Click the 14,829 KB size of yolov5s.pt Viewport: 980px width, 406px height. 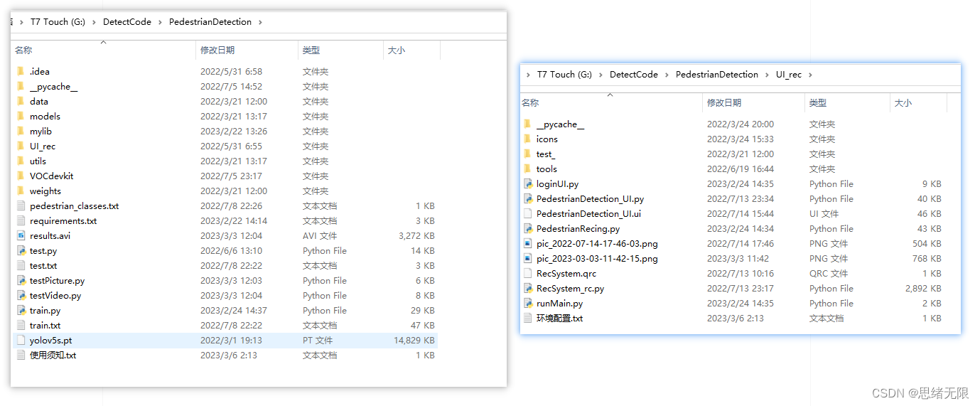pyautogui.click(x=414, y=340)
